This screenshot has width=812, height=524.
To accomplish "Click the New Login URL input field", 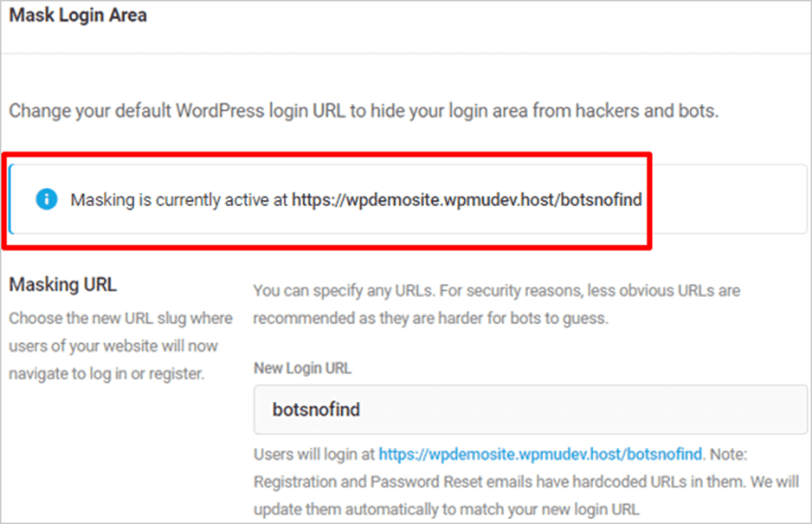I will (530, 410).
